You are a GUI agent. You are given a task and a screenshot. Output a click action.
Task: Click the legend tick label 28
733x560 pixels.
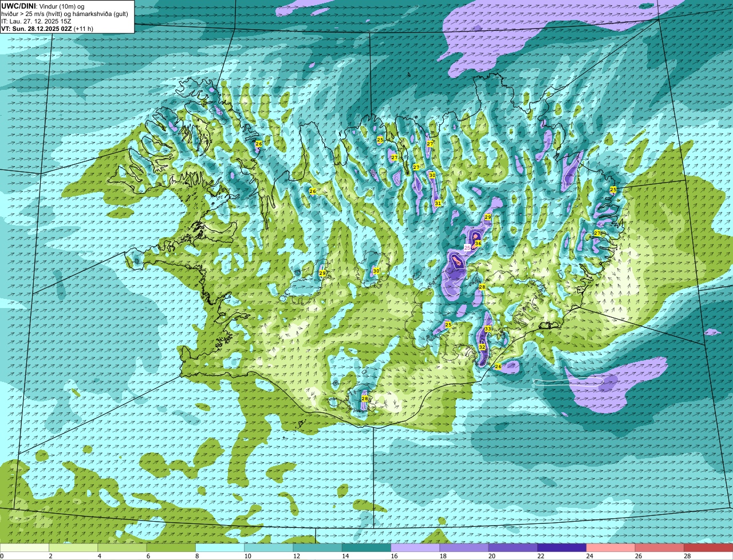tap(687, 556)
